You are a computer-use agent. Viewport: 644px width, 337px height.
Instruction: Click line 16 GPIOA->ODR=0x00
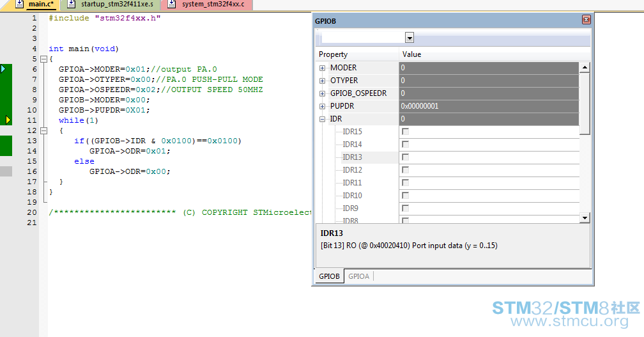tap(130, 171)
